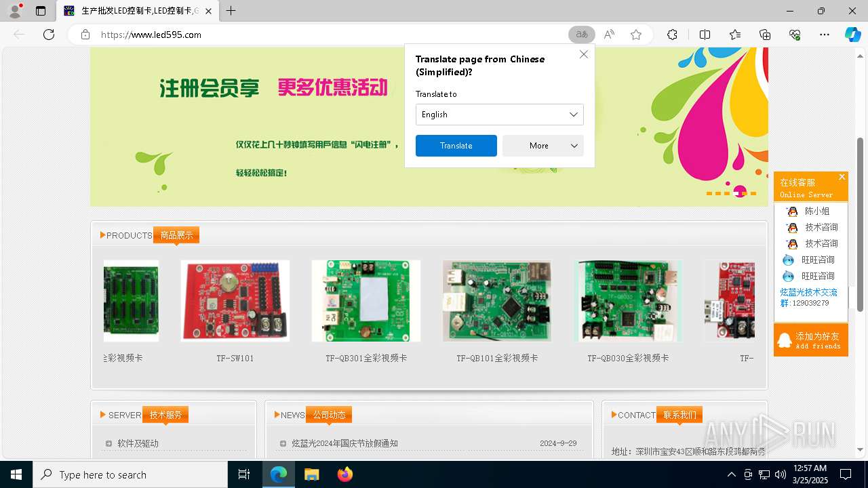
Task: Toggle split screen view
Action: pos(705,35)
